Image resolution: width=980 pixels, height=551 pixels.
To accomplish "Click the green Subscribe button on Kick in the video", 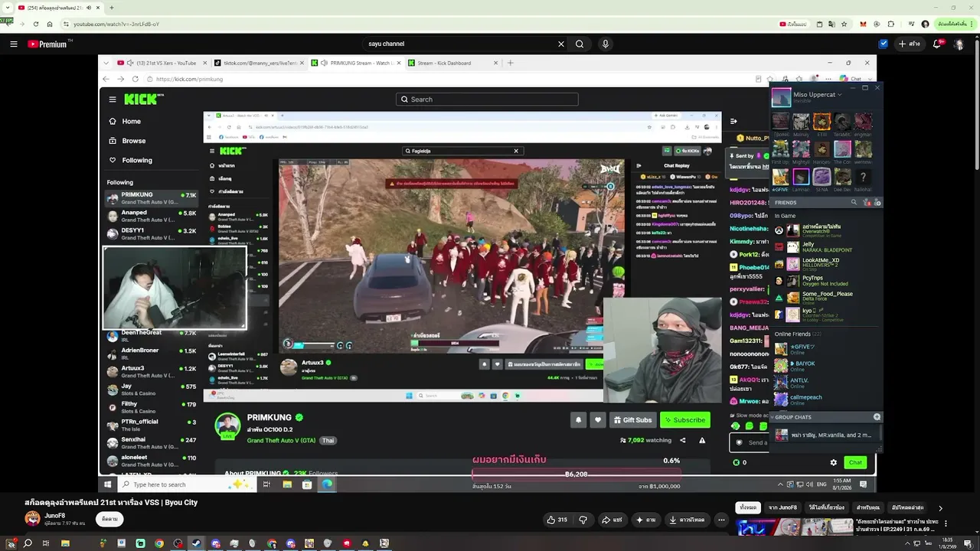I will [x=685, y=420].
